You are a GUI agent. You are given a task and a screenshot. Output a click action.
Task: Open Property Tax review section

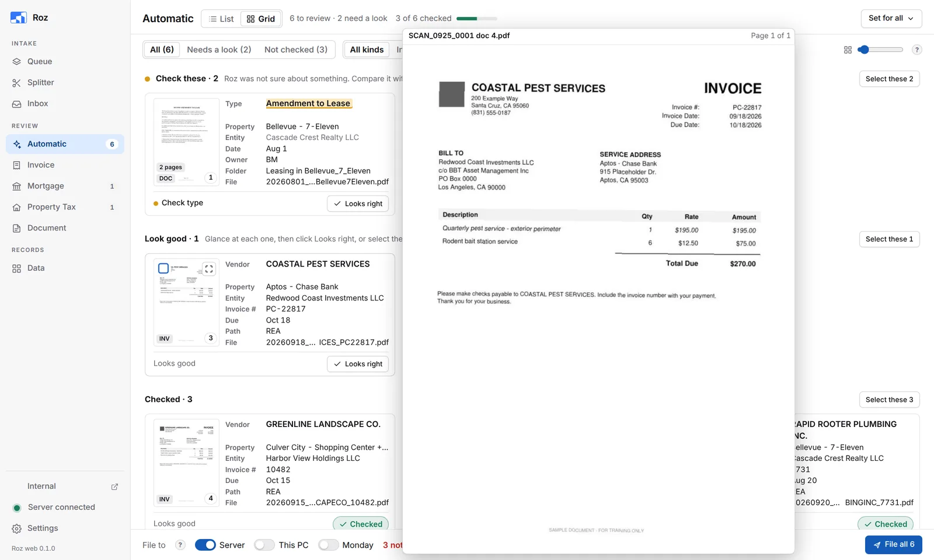click(65, 207)
